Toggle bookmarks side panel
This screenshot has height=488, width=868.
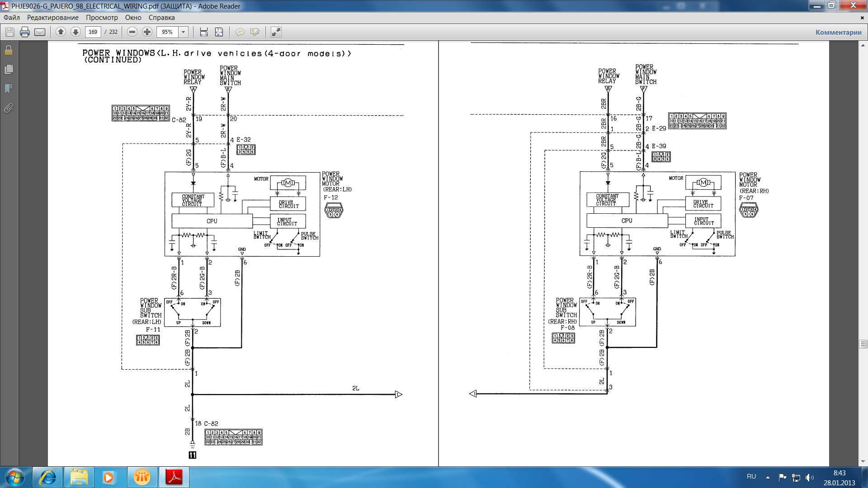(9, 89)
